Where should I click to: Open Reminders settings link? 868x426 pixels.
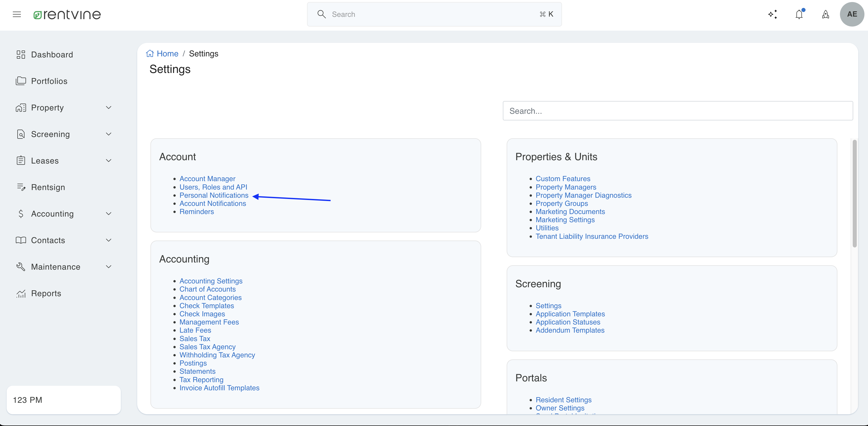pyautogui.click(x=196, y=212)
